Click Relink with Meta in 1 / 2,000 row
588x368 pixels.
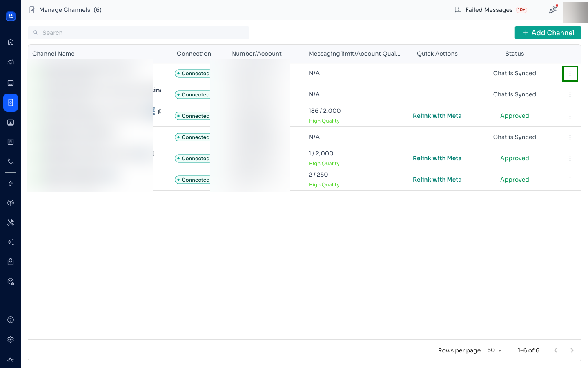coord(437,158)
